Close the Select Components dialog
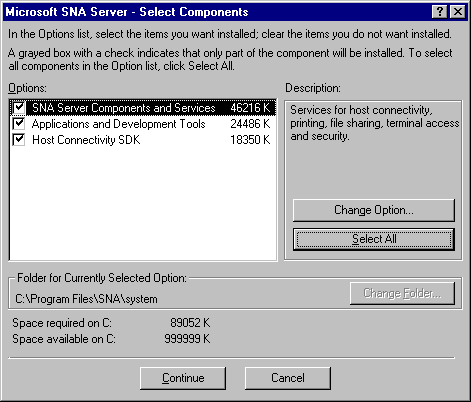 coord(458,12)
